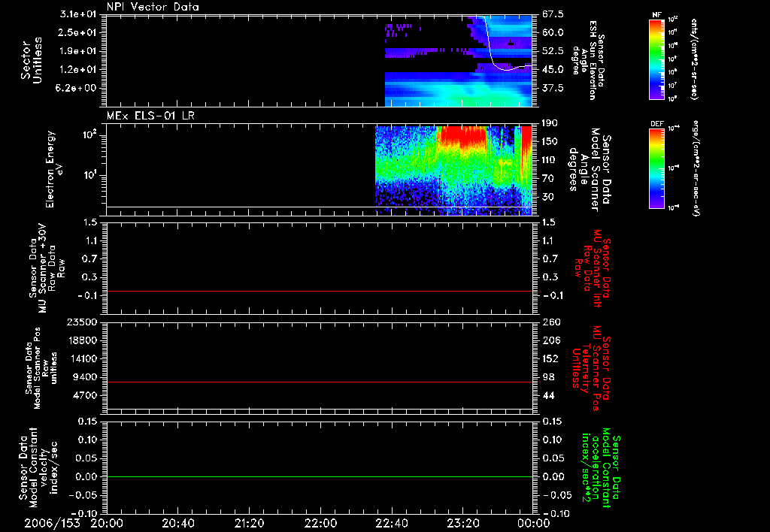Image resolution: width=770 pixels, height=532 pixels.
Task: Click the NF color bar legend
Action: tap(656, 59)
